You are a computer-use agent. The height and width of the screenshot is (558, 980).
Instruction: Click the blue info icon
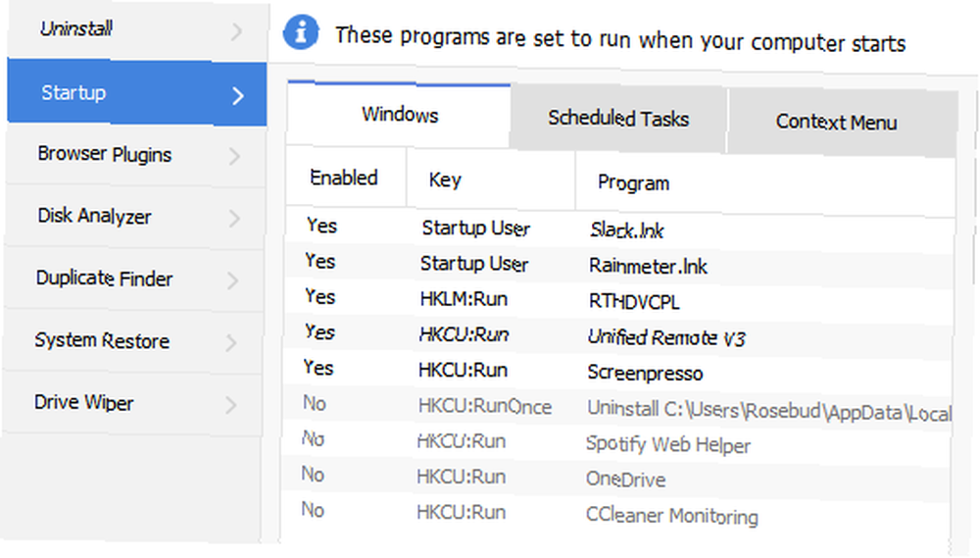[301, 31]
